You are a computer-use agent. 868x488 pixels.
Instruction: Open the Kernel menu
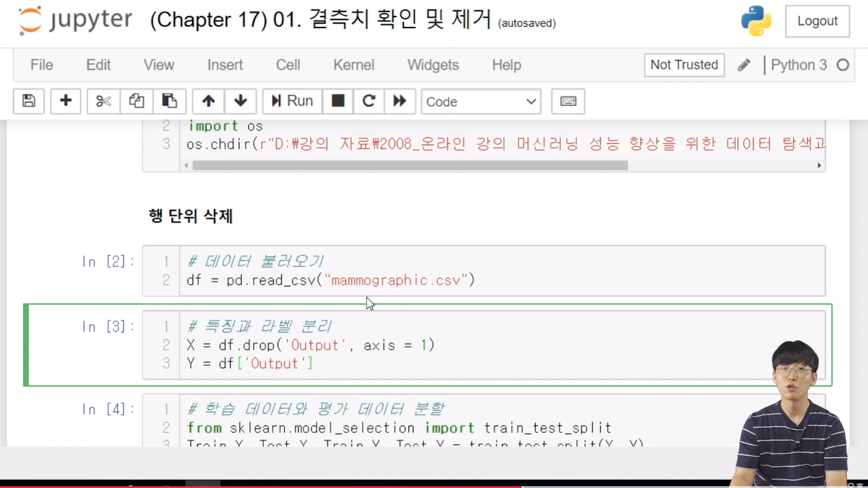pyautogui.click(x=354, y=65)
